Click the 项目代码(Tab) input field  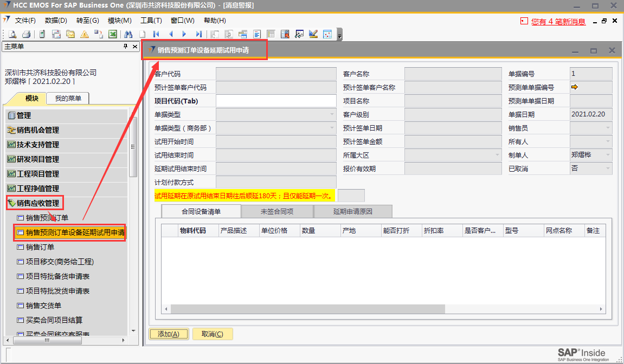point(276,101)
